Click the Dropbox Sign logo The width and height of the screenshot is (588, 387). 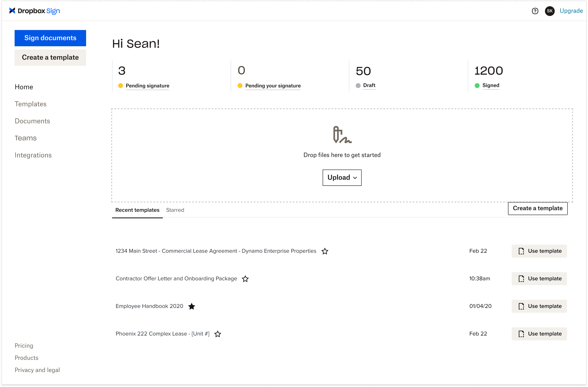click(34, 11)
